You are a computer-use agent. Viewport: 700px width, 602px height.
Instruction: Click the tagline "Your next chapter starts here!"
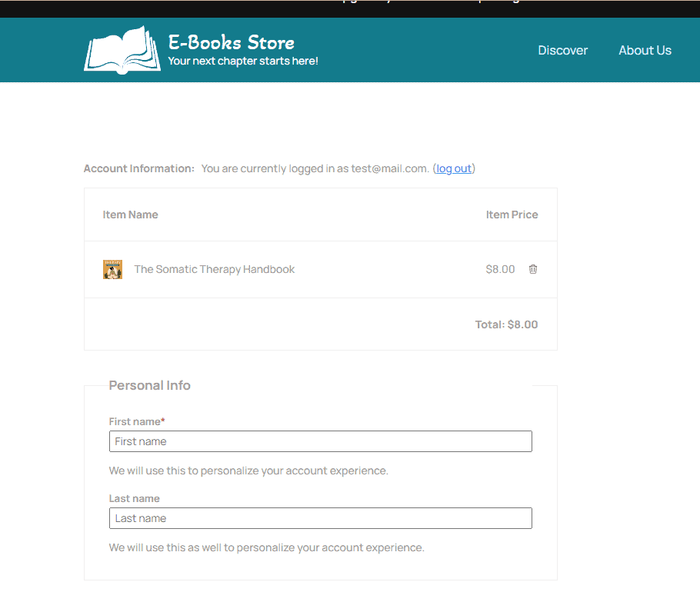[x=242, y=61]
